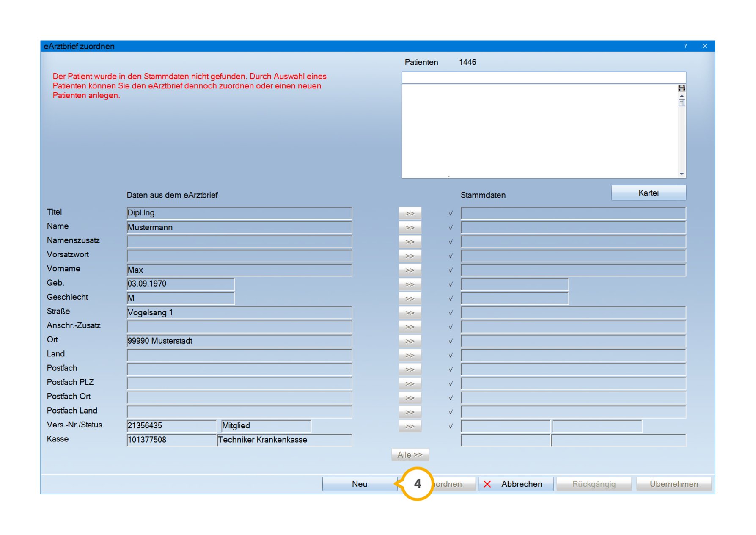Click the Stammdaten Name field

pos(573,228)
